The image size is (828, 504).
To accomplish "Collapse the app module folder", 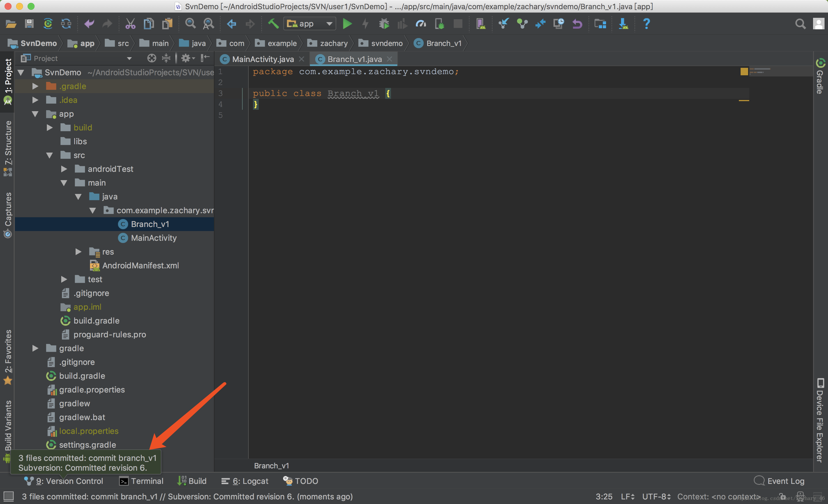I will (35, 114).
